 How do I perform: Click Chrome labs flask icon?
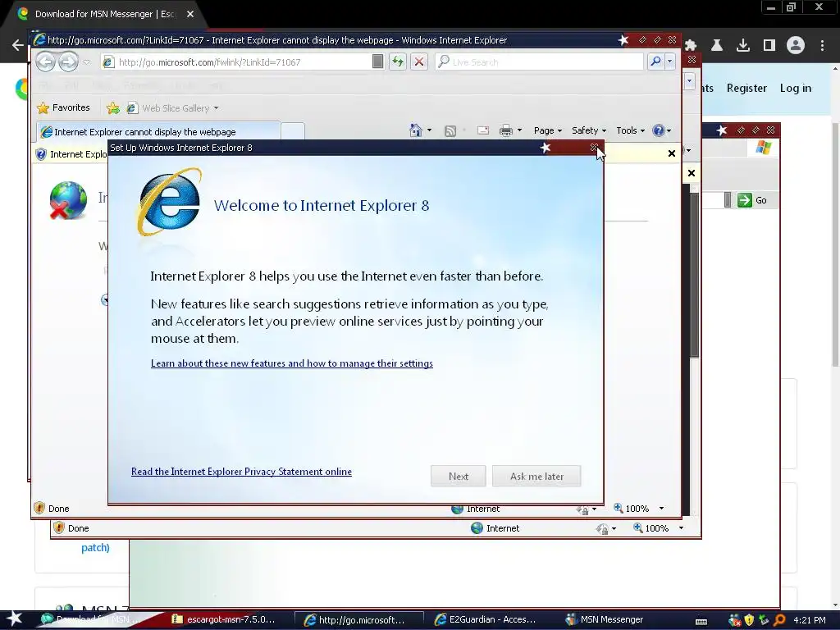point(716,46)
